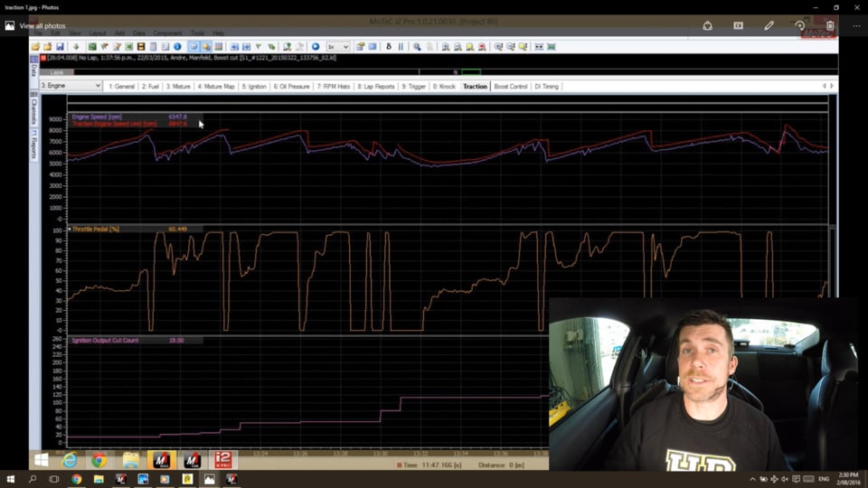
Task: Switch to the 2: Fuel tab
Action: coord(150,87)
